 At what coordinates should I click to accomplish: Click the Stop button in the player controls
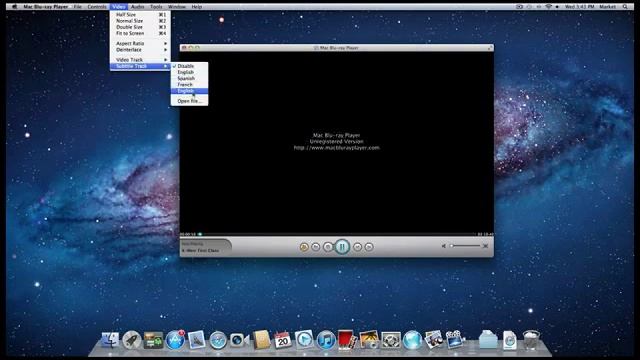point(328,247)
